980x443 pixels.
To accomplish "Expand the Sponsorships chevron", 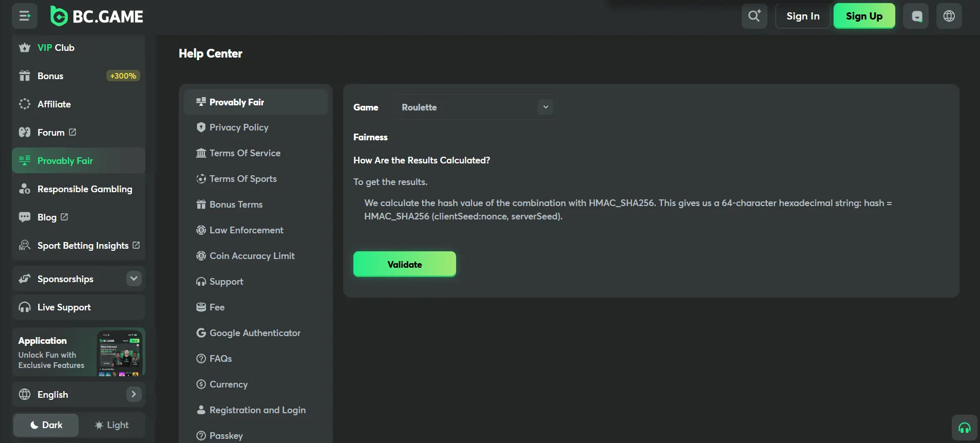I will 134,279.
